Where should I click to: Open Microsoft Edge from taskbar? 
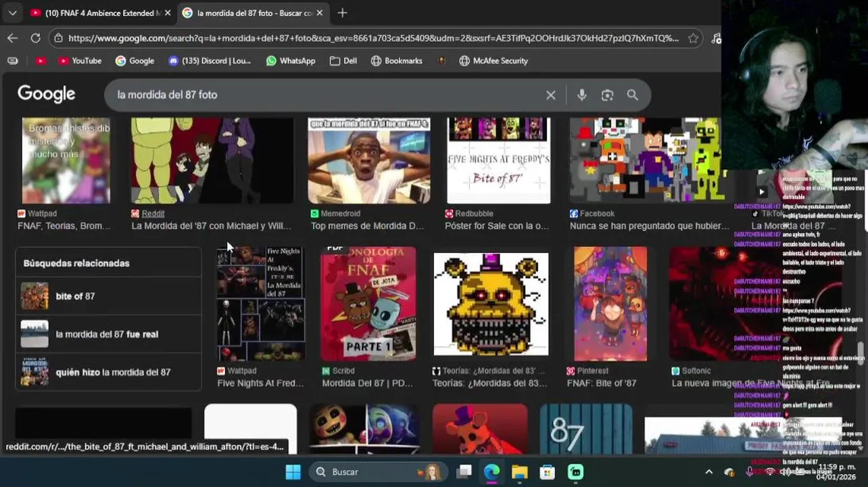point(491,472)
